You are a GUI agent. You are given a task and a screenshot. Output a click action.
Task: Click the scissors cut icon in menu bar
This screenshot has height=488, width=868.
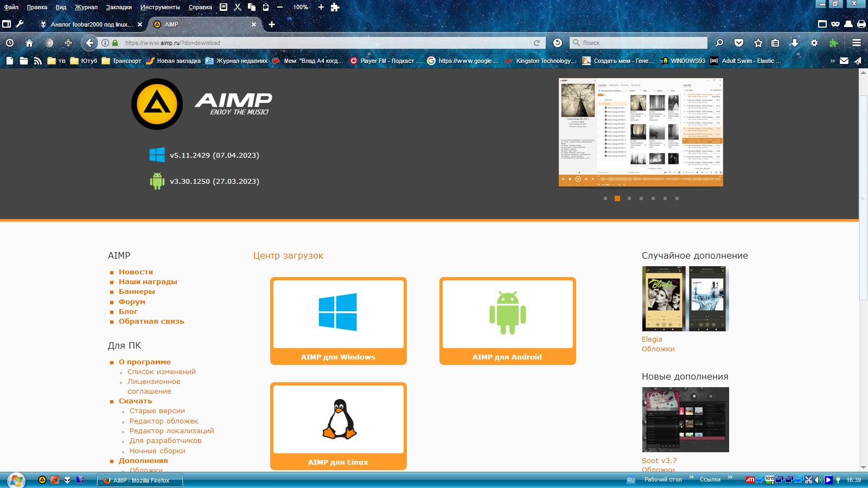click(238, 7)
